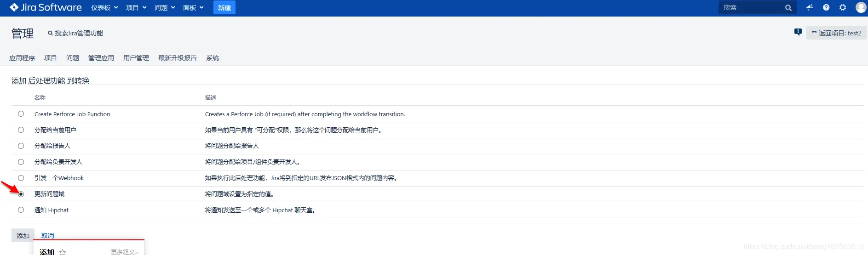Open the 系统 admin tab
The image size is (868, 255).
coord(213,58)
